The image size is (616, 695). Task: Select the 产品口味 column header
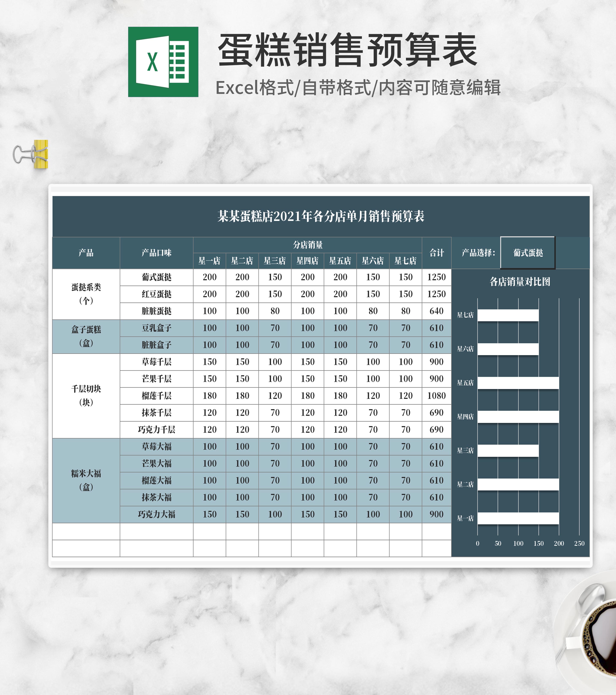click(x=157, y=253)
